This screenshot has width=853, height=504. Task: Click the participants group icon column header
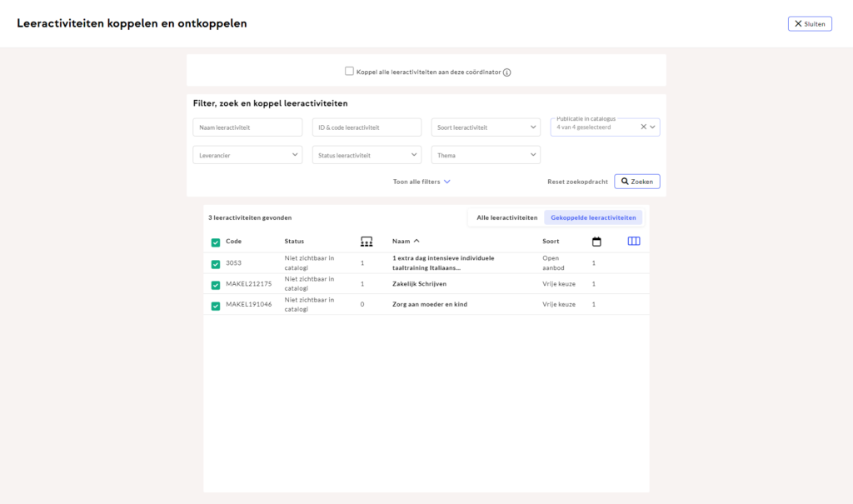click(x=367, y=242)
